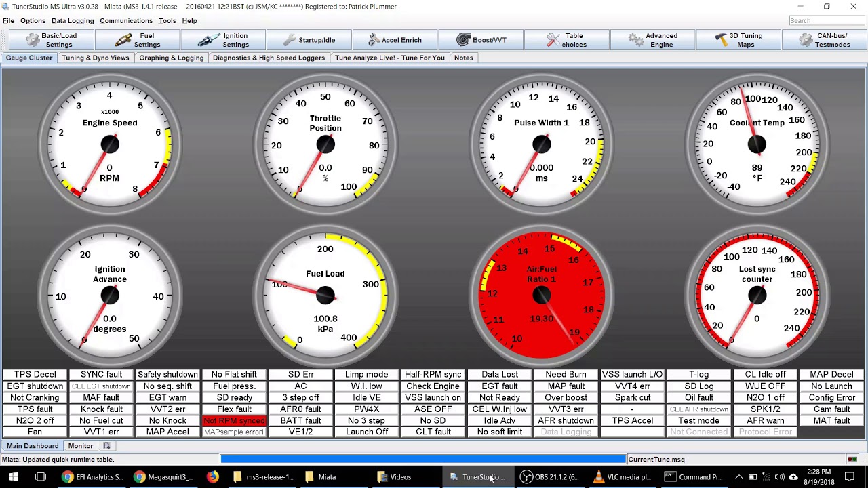Viewport: 868px width, 488px height.
Task: Click the blue progress bar in status bar
Action: point(423,460)
